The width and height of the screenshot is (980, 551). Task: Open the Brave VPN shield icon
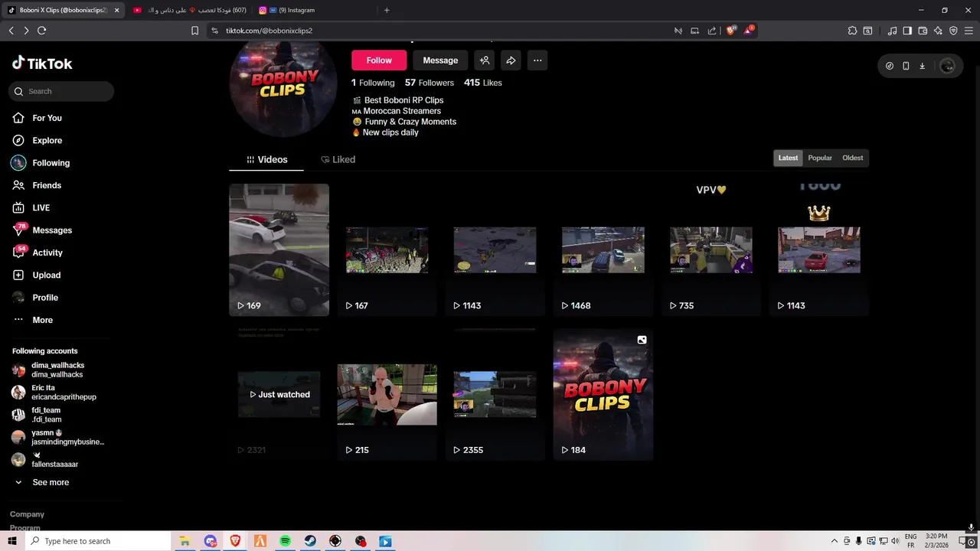(953, 31)
